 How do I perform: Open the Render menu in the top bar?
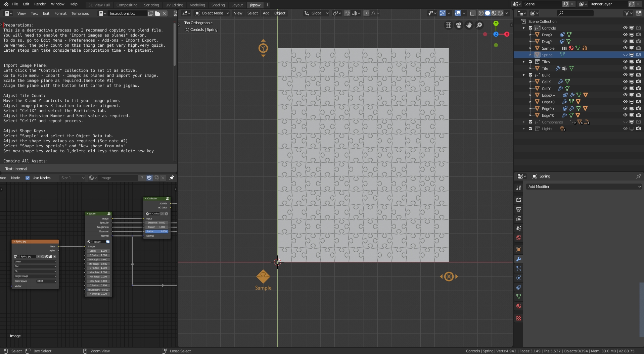pos(40,4)
